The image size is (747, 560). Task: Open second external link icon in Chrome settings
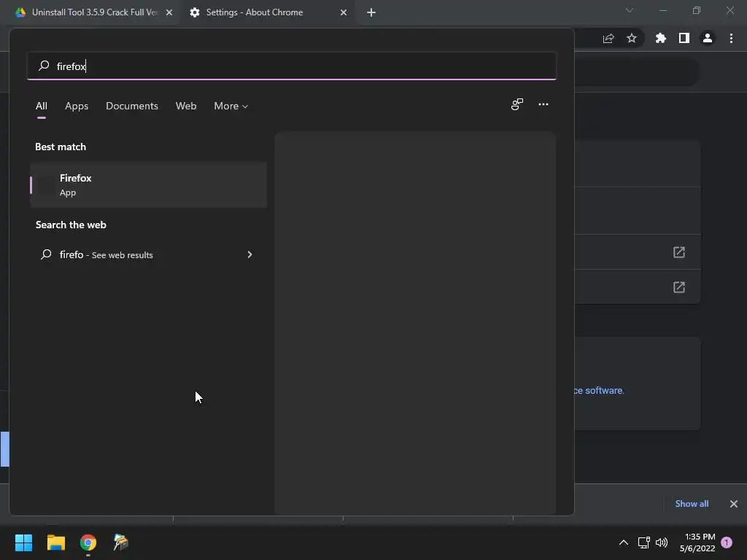click(679, 287)
